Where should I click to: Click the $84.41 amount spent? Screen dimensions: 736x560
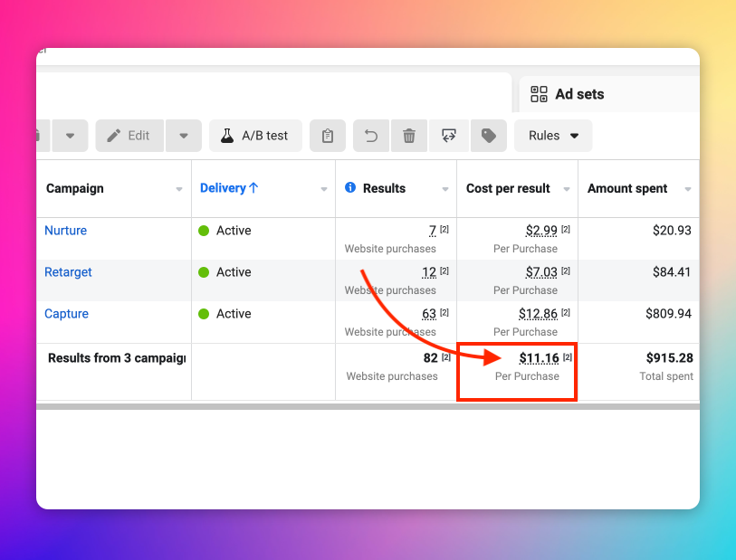(x=672, y=272)
